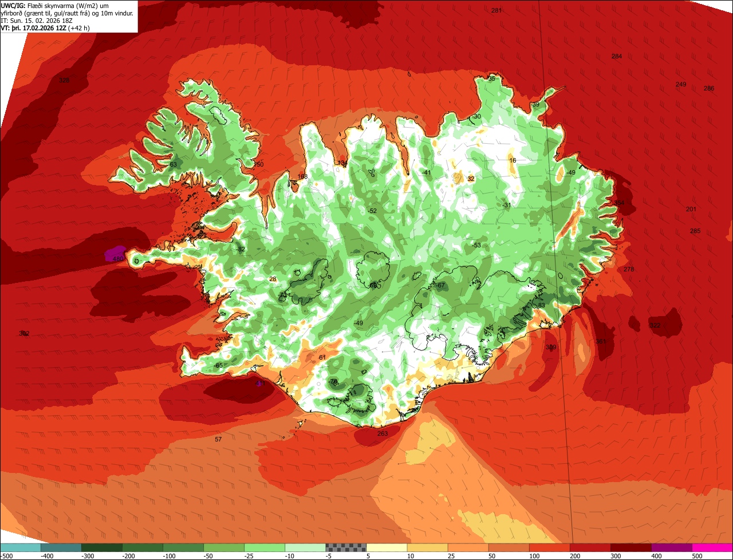
Task: Click the '285' value east of Iceland
Action: point(695,231)
